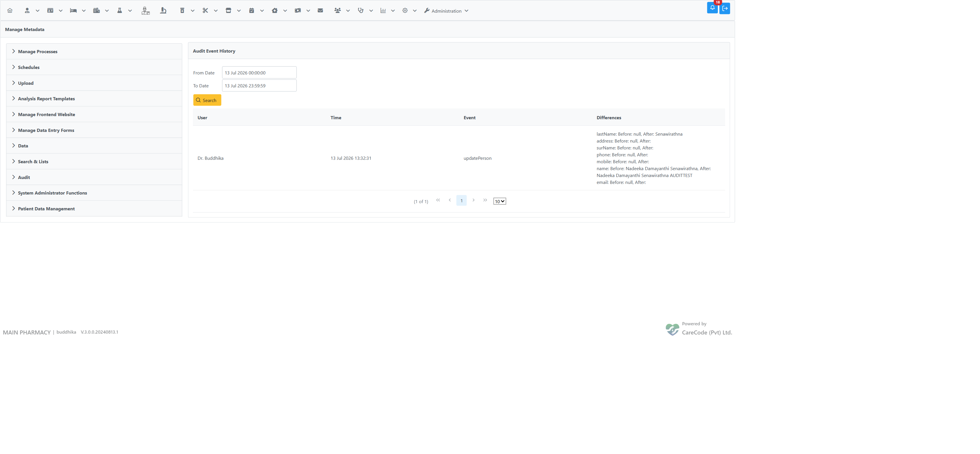This screenshot has width=980, height=454.
Task: Expand the Audit section
Action: pos(94,177)
